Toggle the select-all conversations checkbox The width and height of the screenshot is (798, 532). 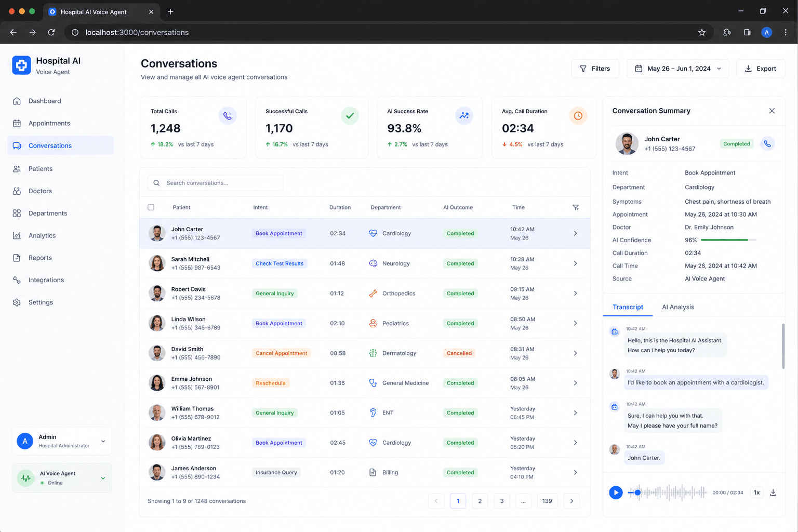[x=151, y=207]
